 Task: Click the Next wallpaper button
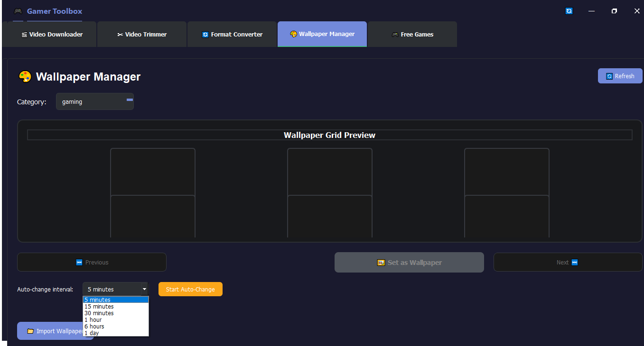click(568, 262)
